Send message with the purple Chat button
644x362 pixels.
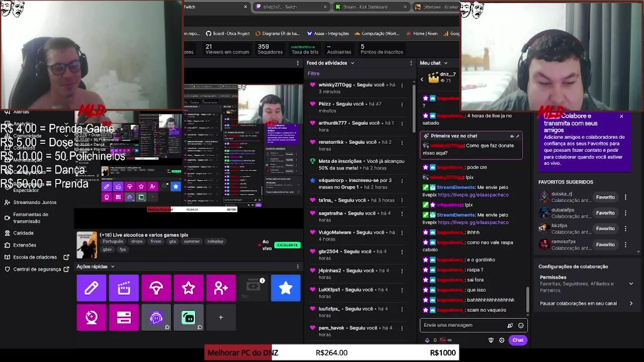coord(518,340)
